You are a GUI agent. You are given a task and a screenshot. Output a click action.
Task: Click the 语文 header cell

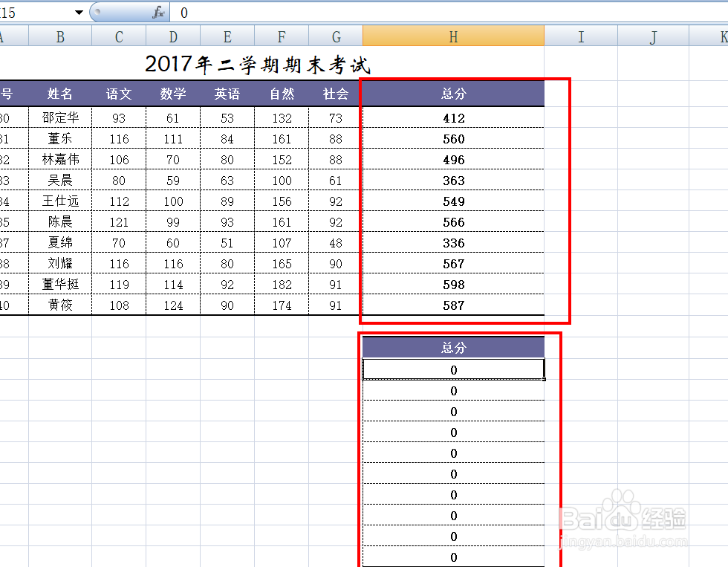click(x=118, y=94)
